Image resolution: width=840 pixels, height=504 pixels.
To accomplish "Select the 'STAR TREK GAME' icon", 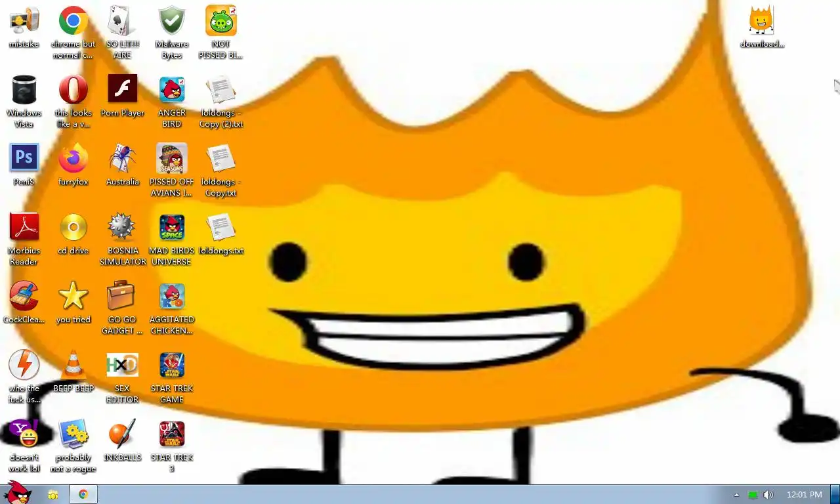I will pos(172,377).
